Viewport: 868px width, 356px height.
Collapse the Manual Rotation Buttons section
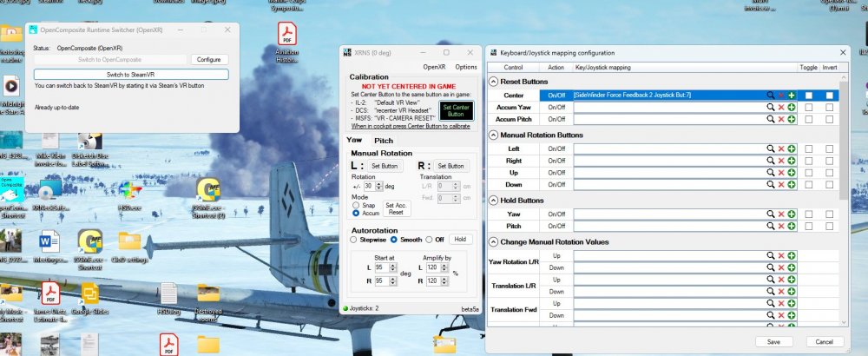tap(494, 135)
